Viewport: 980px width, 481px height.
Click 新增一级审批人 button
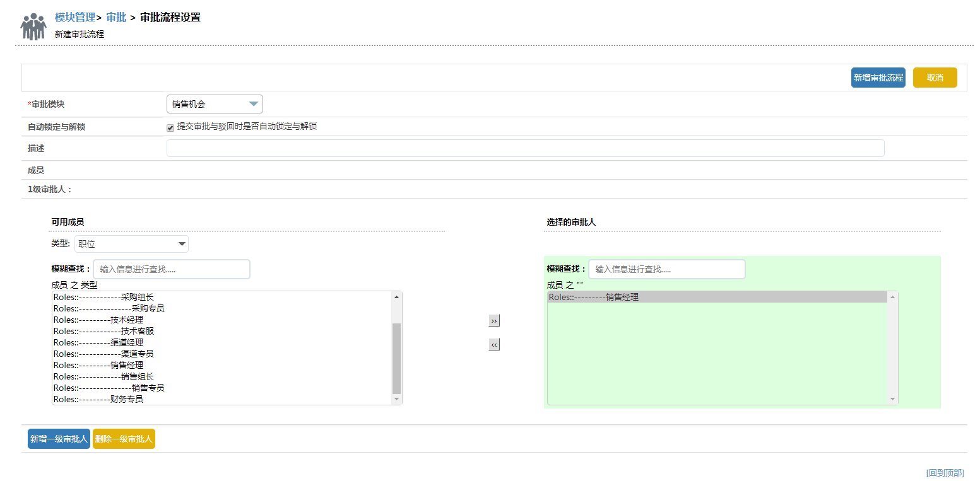click(59, 439)
